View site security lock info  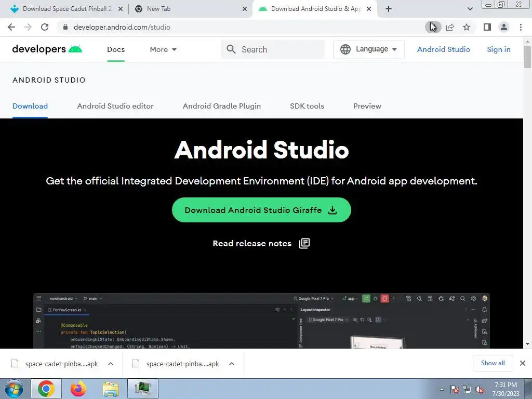[65, 27]
